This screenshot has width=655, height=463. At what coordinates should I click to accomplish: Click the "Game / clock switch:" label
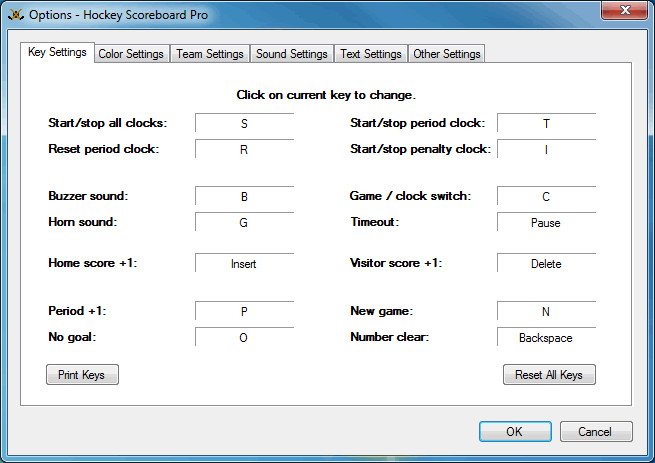click(x=410, y=196)
